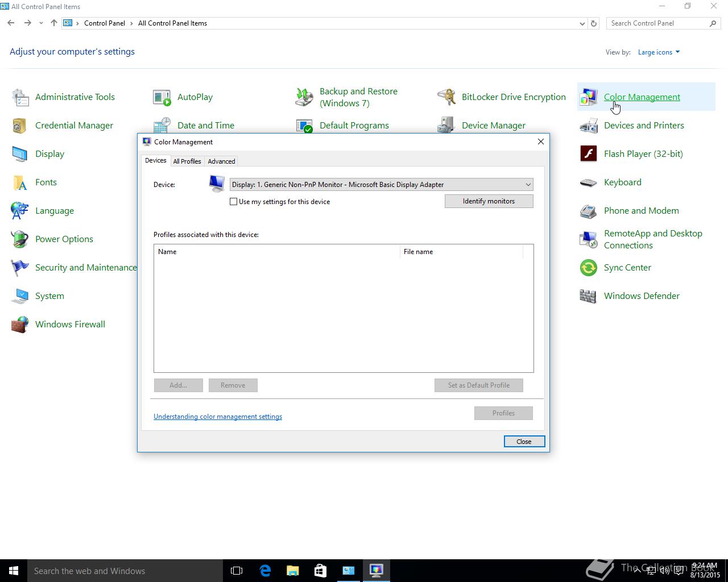Open the Keyboard icon

coord(589,182)
